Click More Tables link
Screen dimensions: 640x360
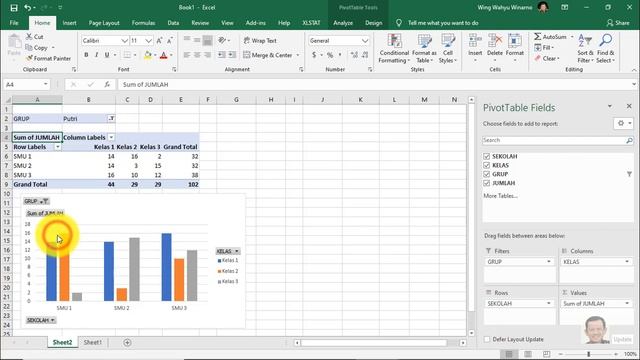500,196
